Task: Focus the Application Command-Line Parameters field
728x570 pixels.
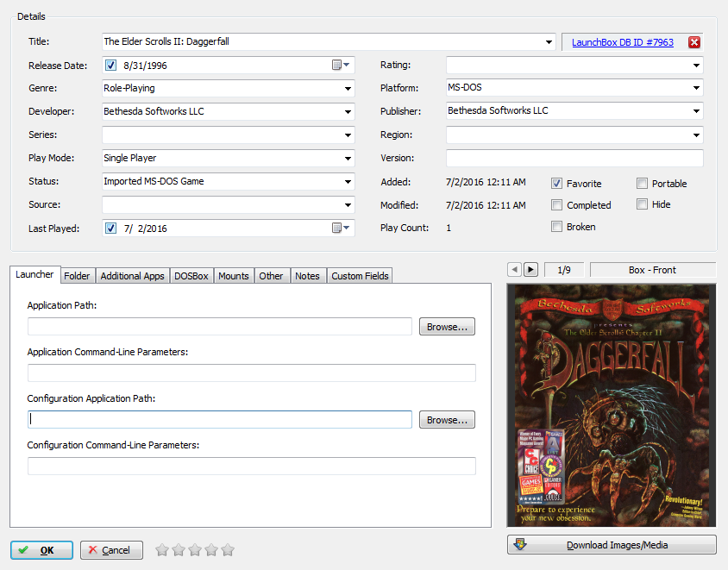Action: pyautogui.click(x=252, y=373)
